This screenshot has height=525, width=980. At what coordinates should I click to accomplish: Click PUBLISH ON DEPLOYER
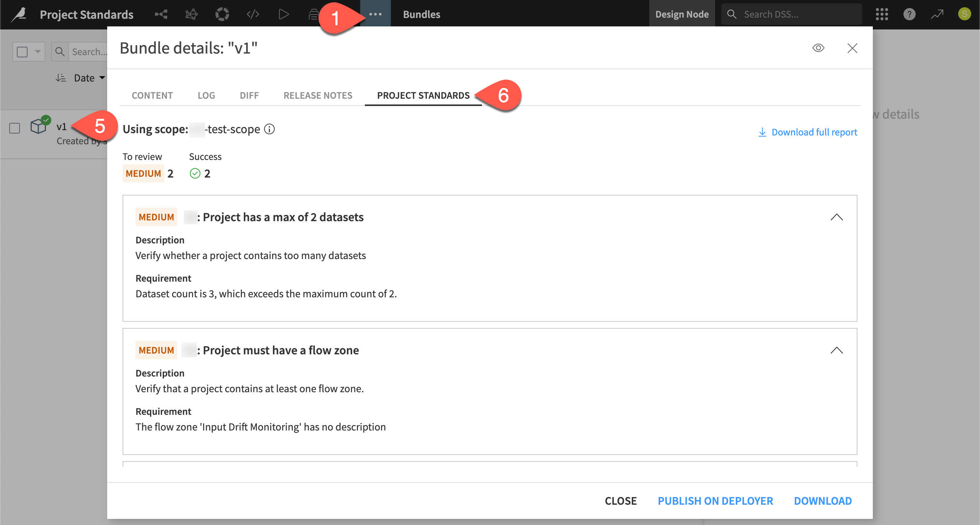(x=715, y=501)
